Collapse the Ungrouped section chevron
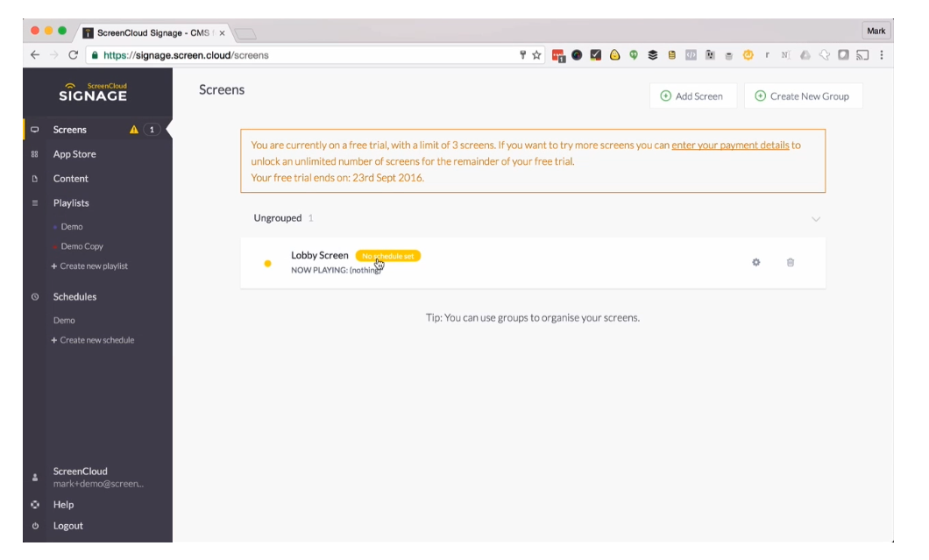 click(816, 218)
